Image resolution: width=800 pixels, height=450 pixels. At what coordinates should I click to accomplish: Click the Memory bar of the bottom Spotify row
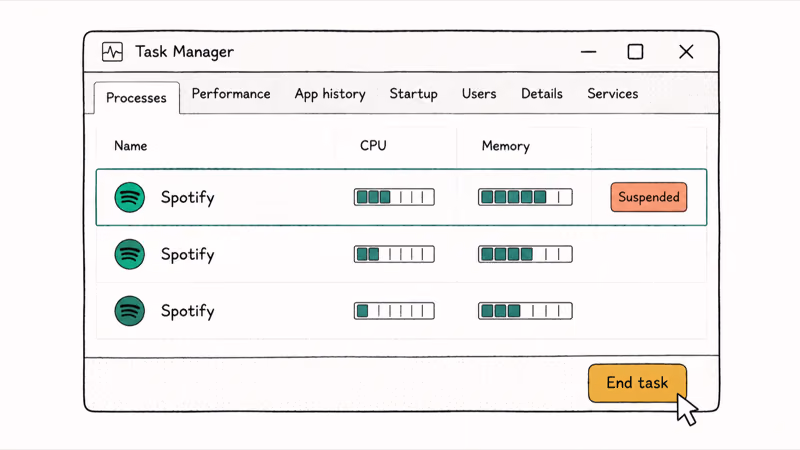[x=525, y=311]
